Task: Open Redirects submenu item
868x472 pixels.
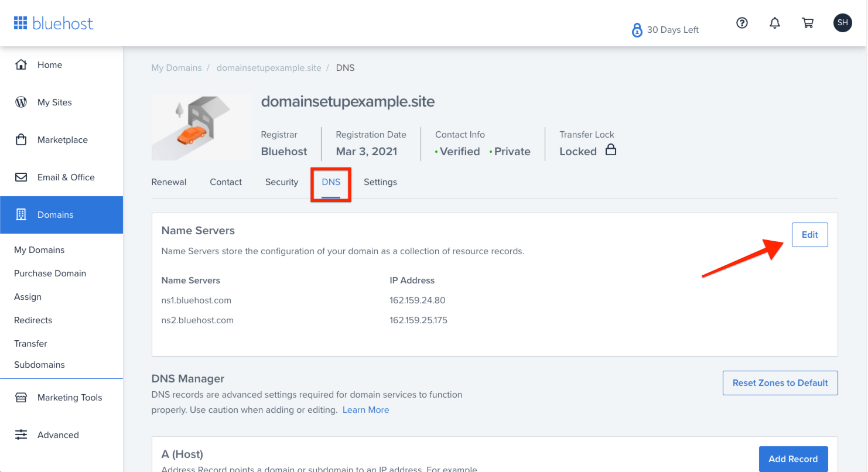Action: point(33,320)
